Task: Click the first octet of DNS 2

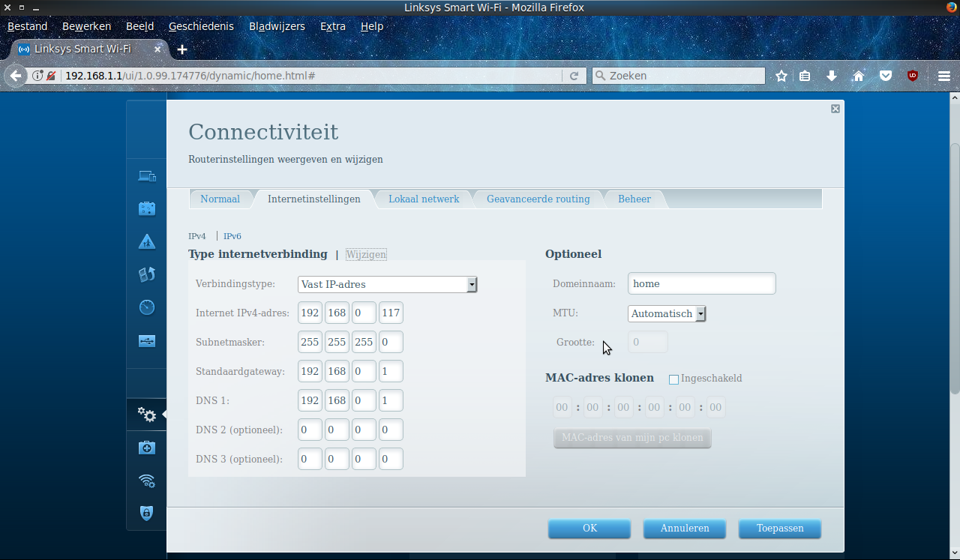Action: tap(310, 430)
